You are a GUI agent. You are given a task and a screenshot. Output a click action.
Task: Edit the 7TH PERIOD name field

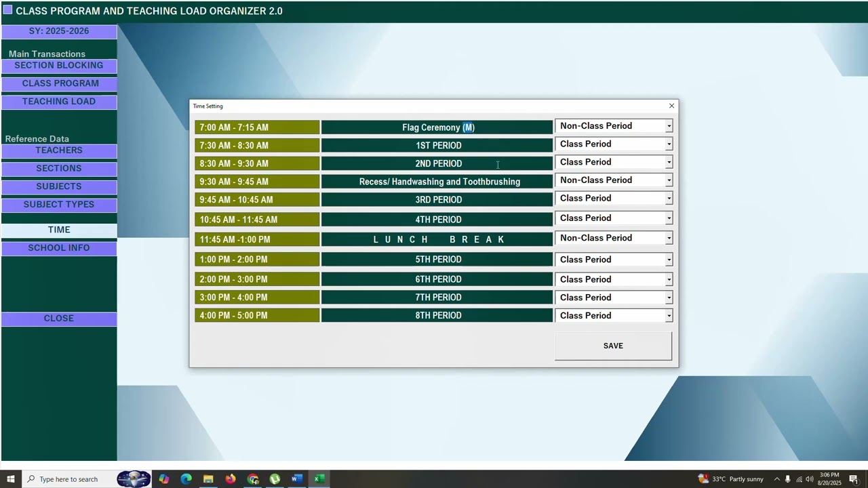(x=437, y=298)
